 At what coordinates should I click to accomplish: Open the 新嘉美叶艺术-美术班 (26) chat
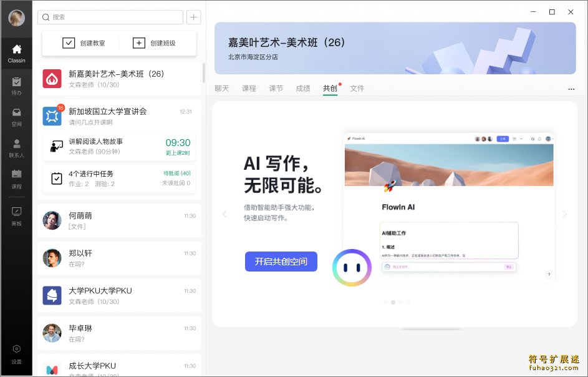click(119, 79)
